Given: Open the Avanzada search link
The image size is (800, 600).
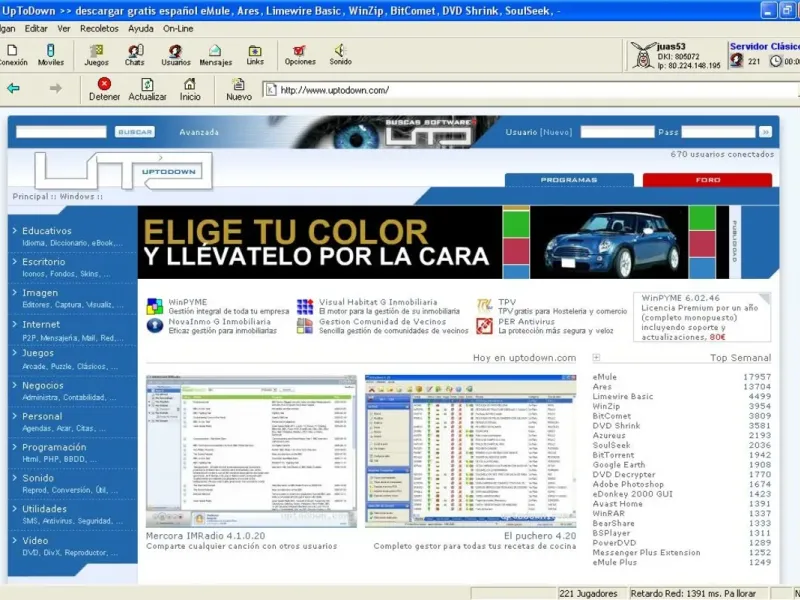Looking at the screenshot, I should (199, 132).
